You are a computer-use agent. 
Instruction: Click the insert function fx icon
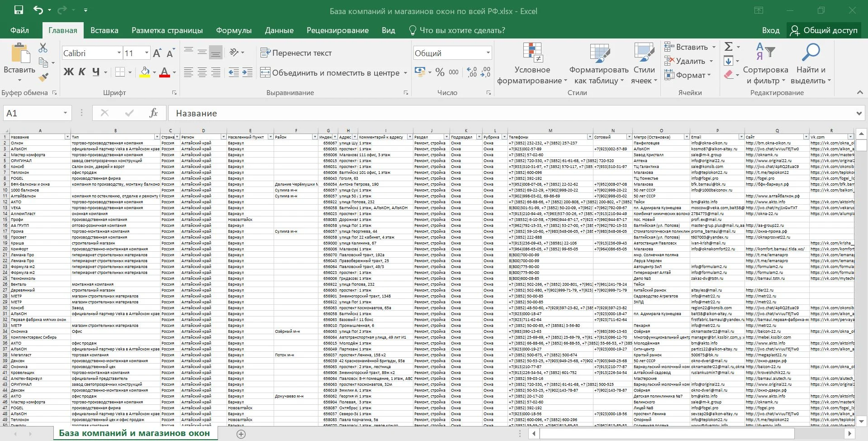(x=153, y=113)
